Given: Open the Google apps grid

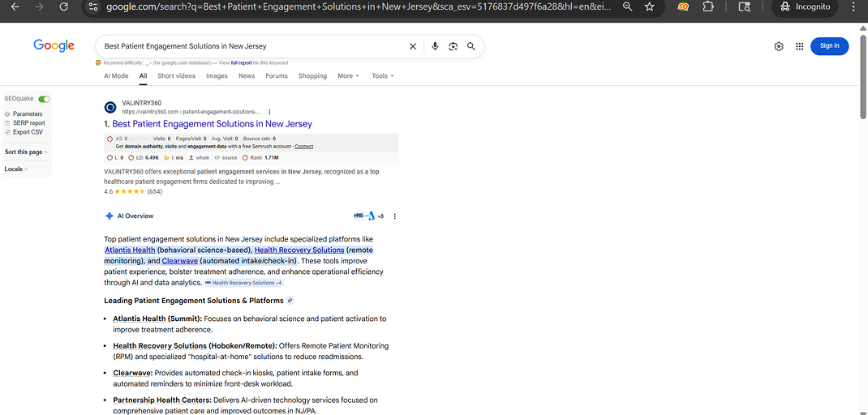Looking at the screenshot, I should click(799, 46).
